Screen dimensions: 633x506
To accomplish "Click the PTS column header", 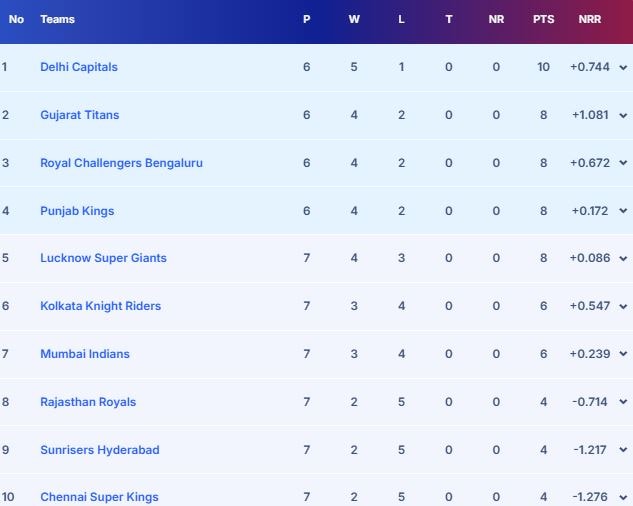I will 543,19.
